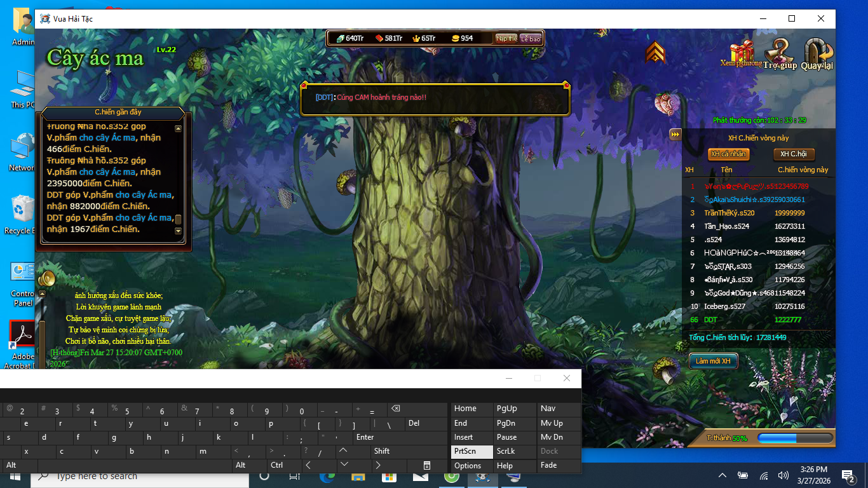Image resolution: width=868 pixels, height=488 pixels.
Task: Toggle the Fade key on on-screen keyboard
Action: click(559, 465)
